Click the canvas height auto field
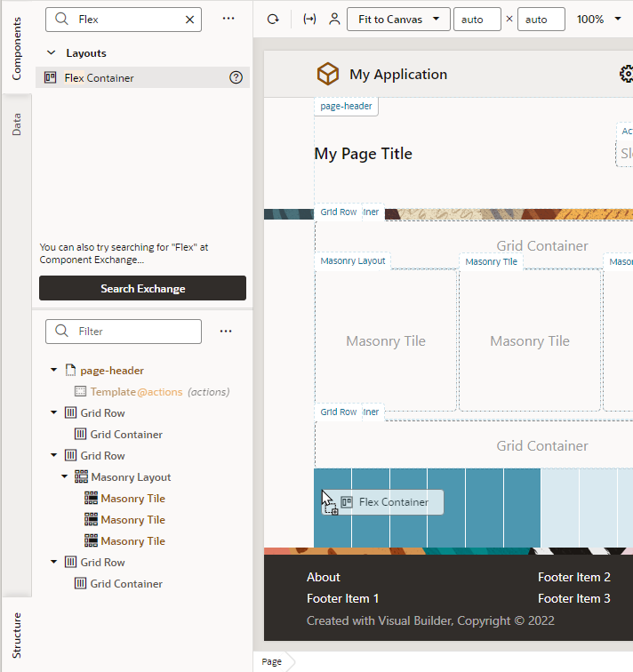 [541, 20]
